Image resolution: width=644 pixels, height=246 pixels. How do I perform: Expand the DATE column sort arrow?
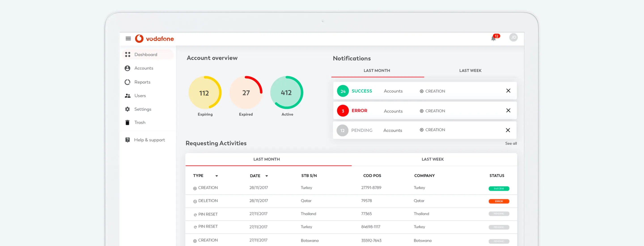tap(267, 176)
